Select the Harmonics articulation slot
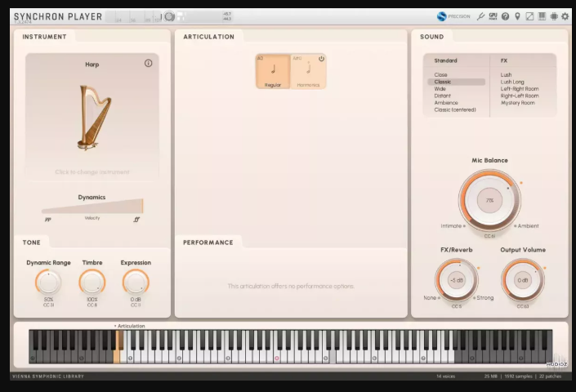This screenshot has height=392, width=576. point(308,71)
